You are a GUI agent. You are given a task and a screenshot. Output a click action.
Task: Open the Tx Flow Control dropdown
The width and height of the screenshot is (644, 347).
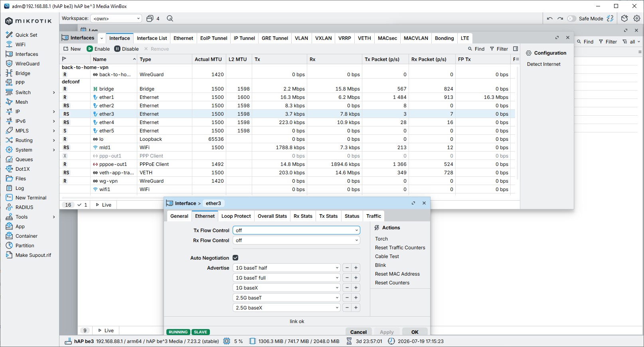(296, 230)
